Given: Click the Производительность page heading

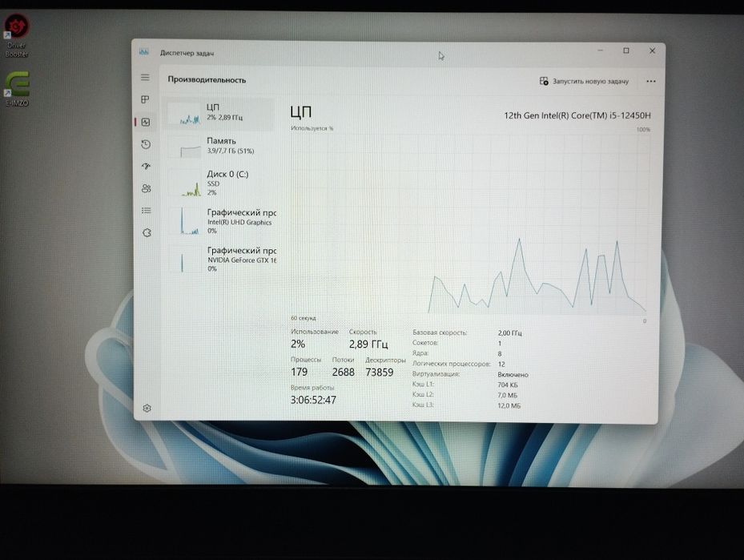Looking at the screenshot, I should [207, 80].
